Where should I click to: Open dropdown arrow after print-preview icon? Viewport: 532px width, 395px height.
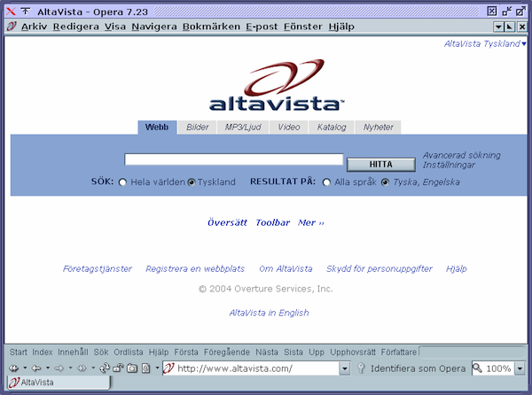[x=157, y=368]
